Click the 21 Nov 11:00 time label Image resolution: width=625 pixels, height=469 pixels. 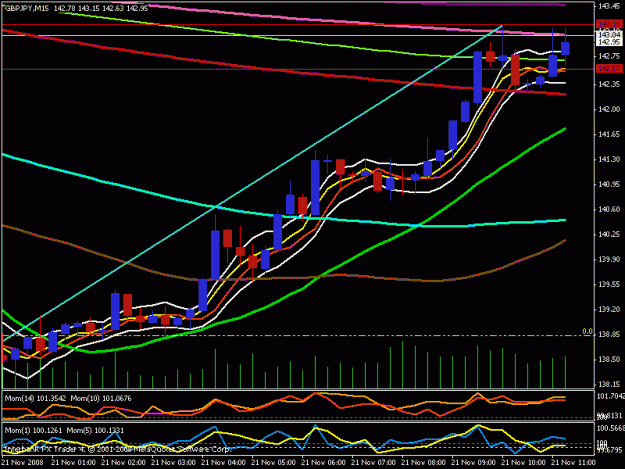click(x=573, y=463)
